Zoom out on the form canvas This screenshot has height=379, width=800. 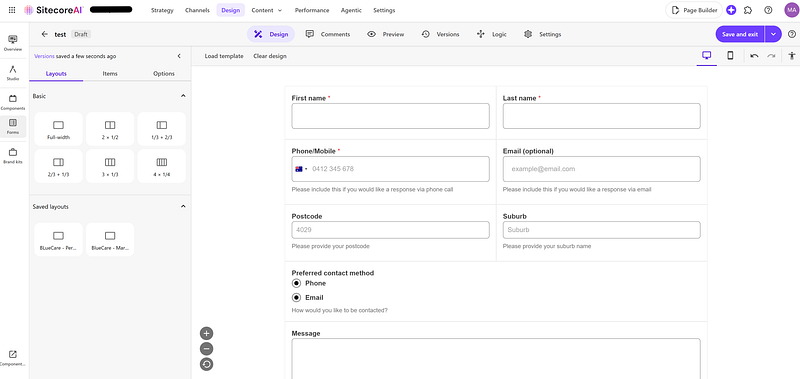point(206,349)
